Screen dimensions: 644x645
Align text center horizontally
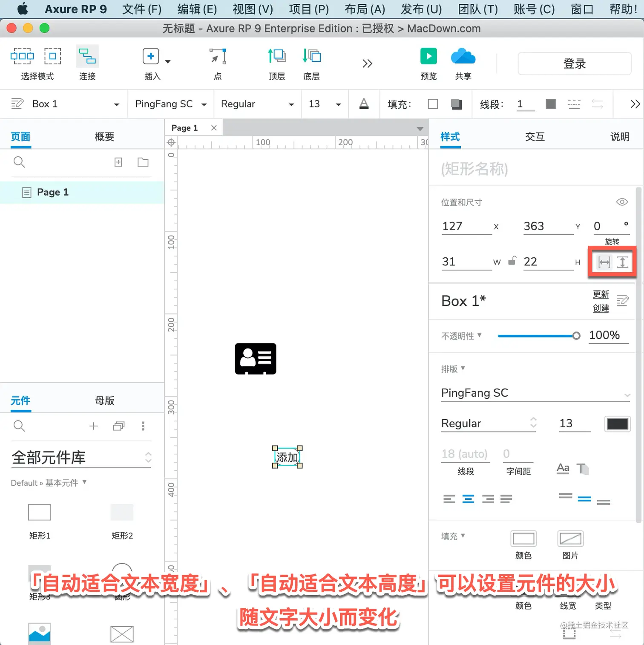pyautogui.click(x=468, y=499)
